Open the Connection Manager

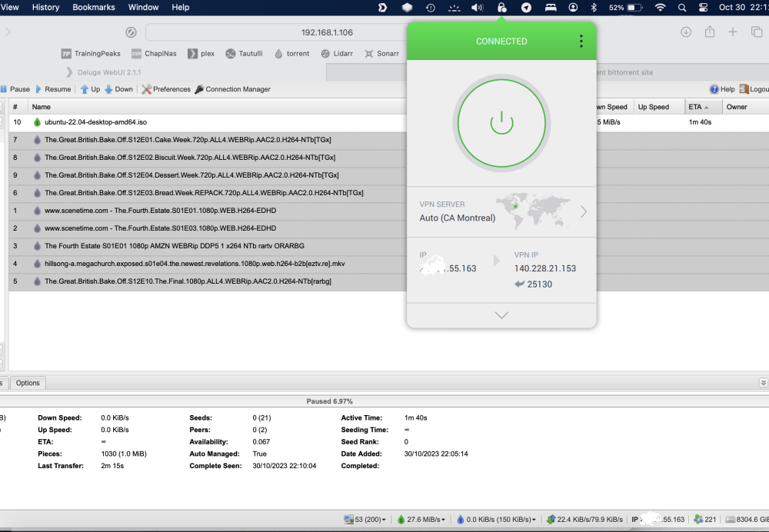233,89
